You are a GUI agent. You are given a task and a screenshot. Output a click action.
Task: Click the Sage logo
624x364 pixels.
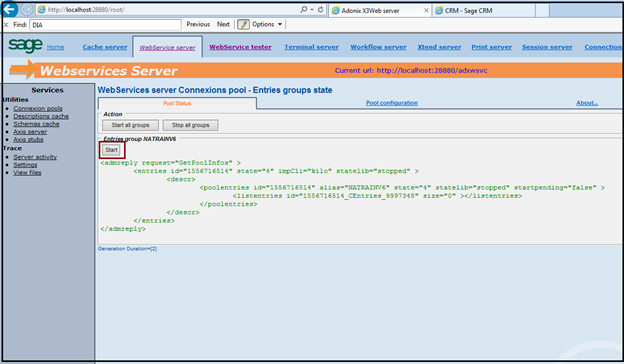[x=25, y=45]
